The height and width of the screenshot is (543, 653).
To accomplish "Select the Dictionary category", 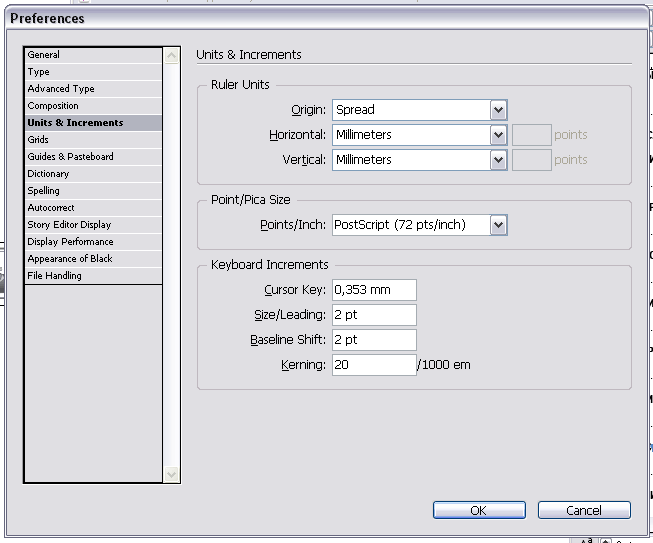I will (x=93, y=174).
